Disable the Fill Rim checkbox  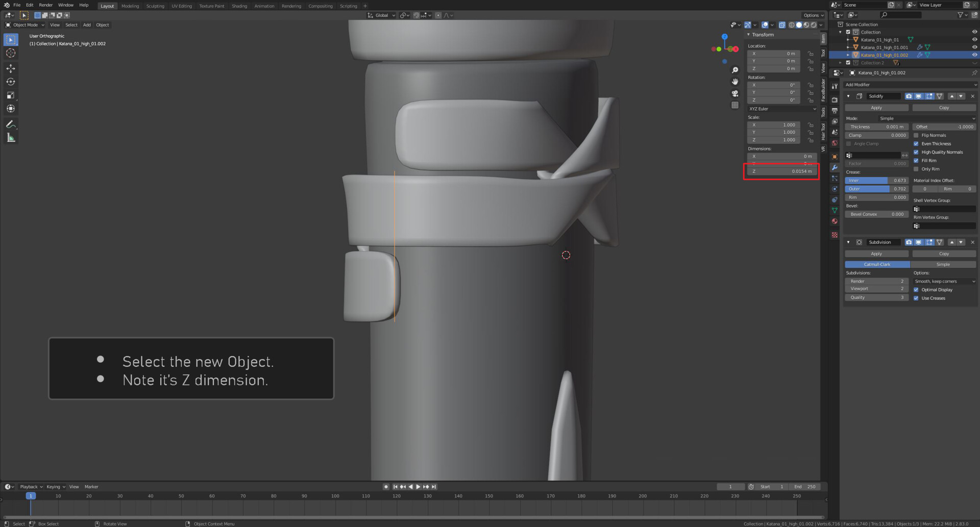[916, 161]
